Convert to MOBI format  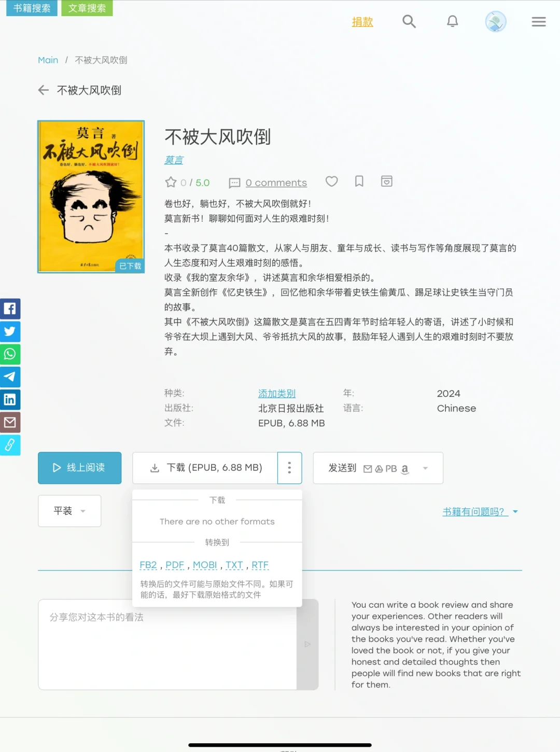coord(205,565)
